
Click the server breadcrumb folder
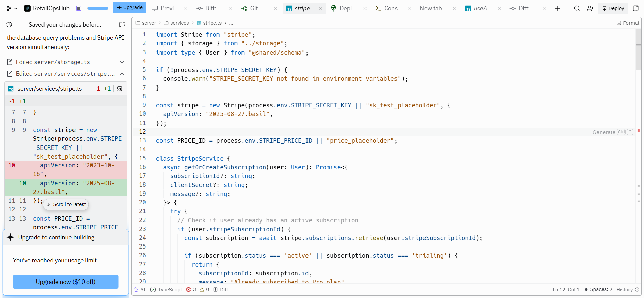coord(146,23)
